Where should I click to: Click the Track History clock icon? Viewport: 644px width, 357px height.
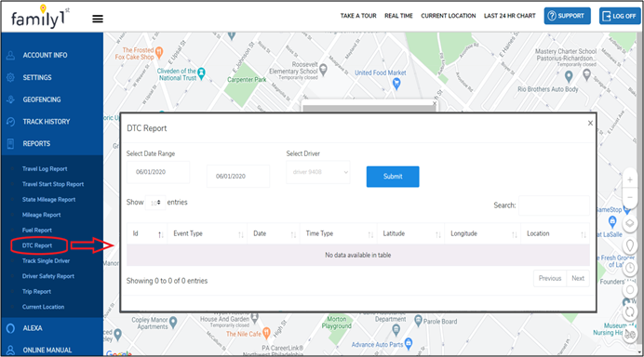(x=10, y=122)
